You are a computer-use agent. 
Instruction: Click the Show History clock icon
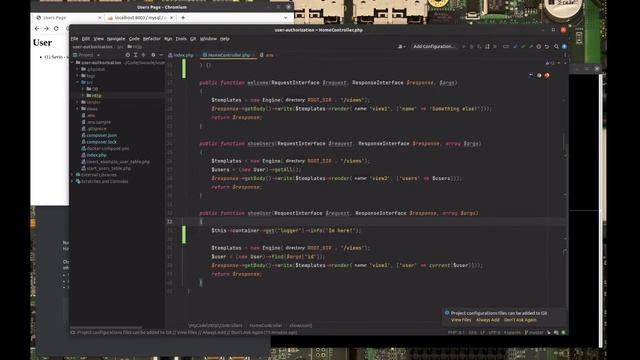[x=539, y=47]
